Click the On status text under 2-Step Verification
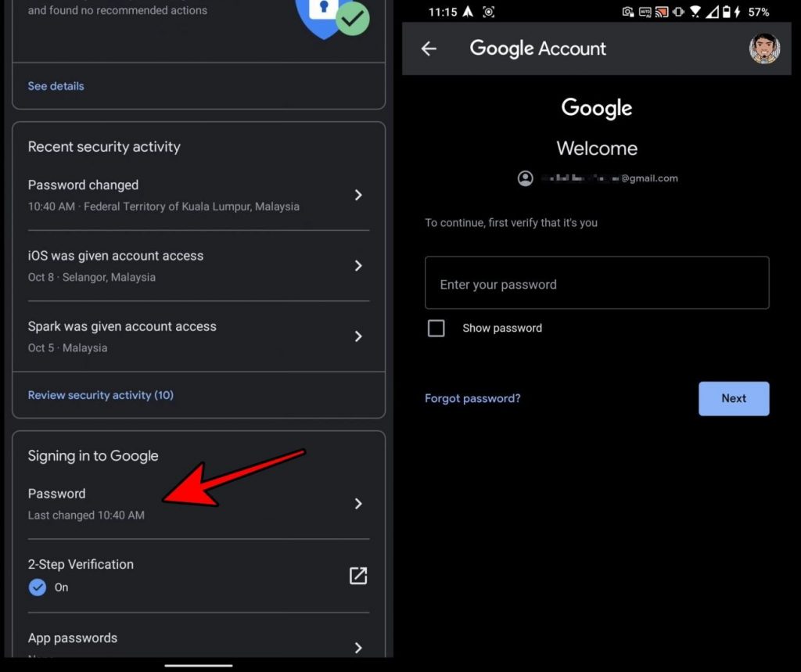Image resolution: width=801 pixels, height=672 pixels. pos(61,588)
